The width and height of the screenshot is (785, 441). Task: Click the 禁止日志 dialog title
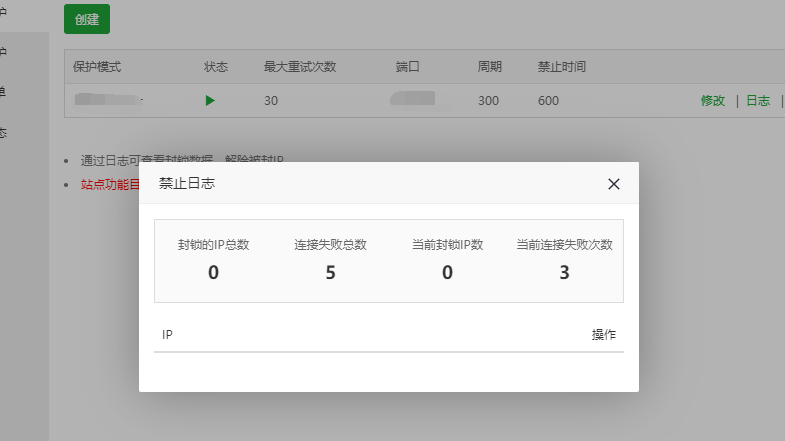(x=187, y=183)
